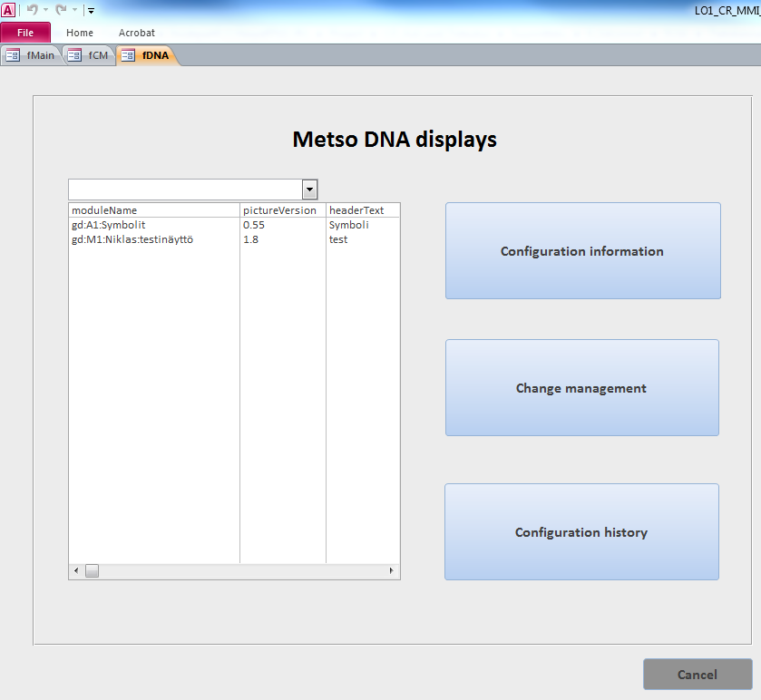Click the Undo icon in the quick access toolbar
The width and height of the screenshot is (761, 700).
[32, 10]
